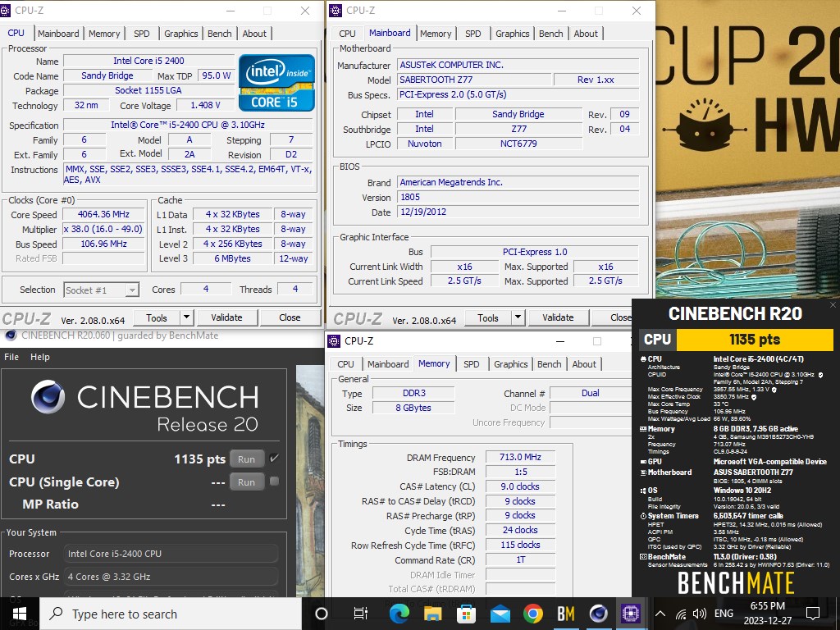Click 1135 pts BenchMate score
Screen dimensions: 840x630
[x=755, y=339]
